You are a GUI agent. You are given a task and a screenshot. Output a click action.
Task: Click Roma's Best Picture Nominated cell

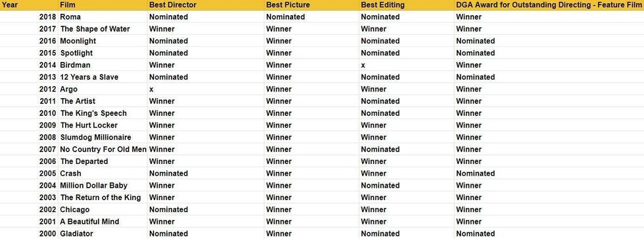[x=311, y=17]
